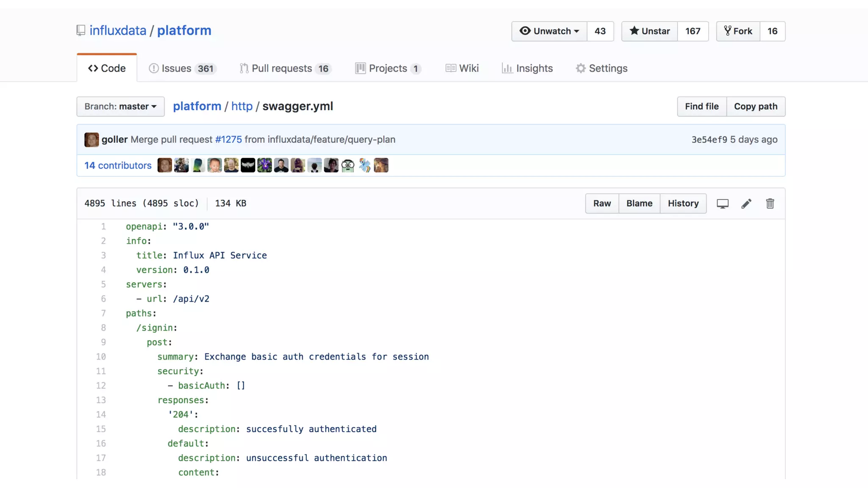Click the last contributor avatar

381,165
